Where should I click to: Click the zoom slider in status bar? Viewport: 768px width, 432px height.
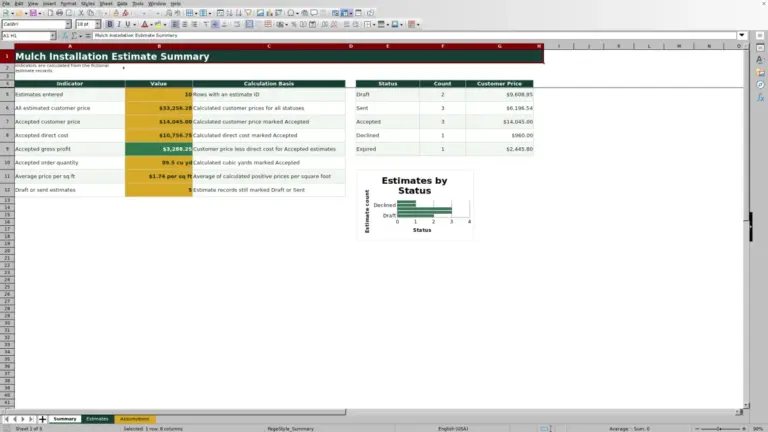pos(720,429)
